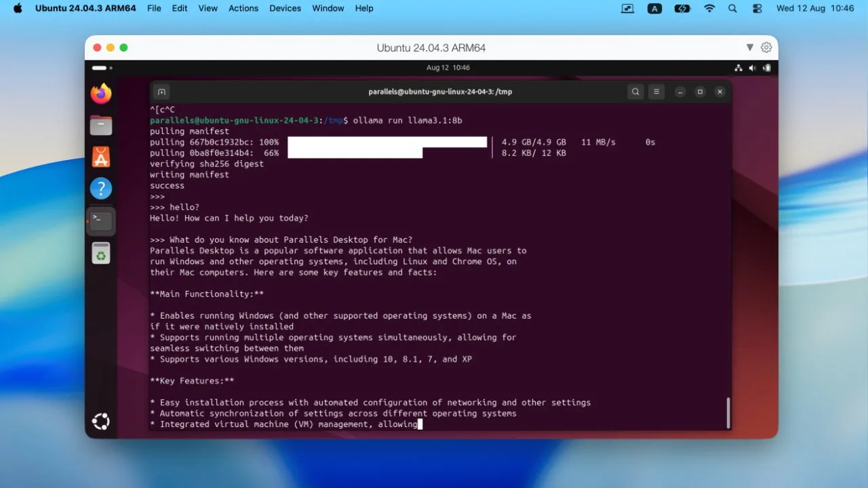This screenshot has width=868, height=488.
Task: Click the 'success' output line
Action: coord(167,186)
